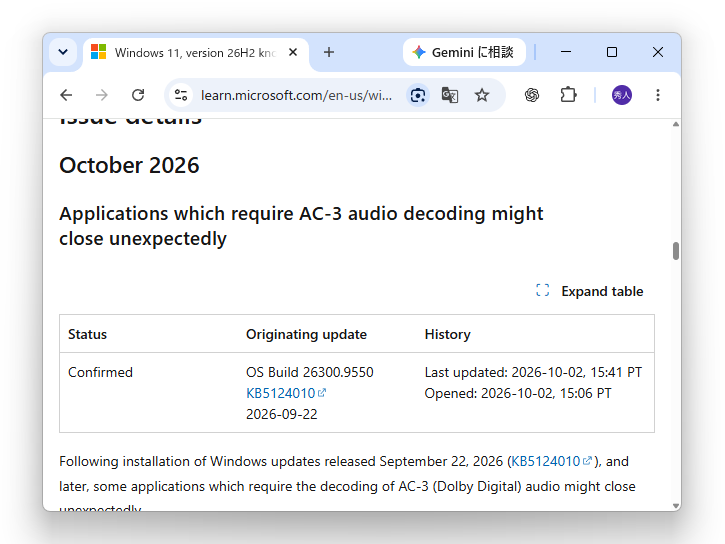Screen dimensions: 725x544
Task: Open Chrome's three-dot menu
Action: click(x=657, y=95)
